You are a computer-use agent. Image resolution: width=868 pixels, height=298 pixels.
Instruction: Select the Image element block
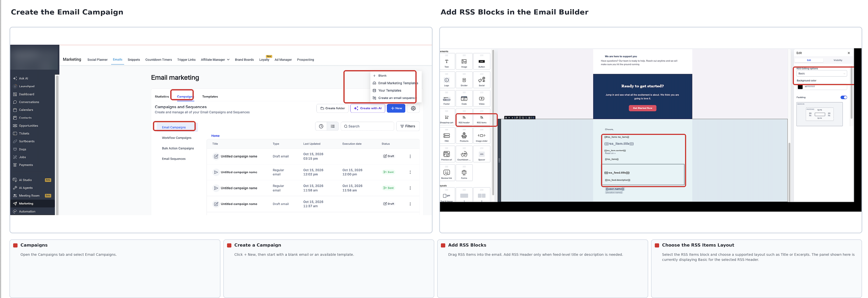(x=464, y=61)
